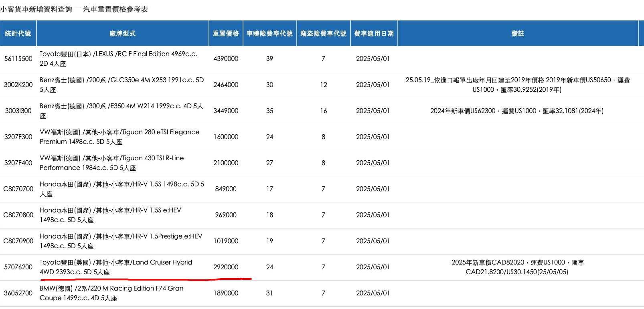Click body rate code 39 for Lexus

(269, 59)
